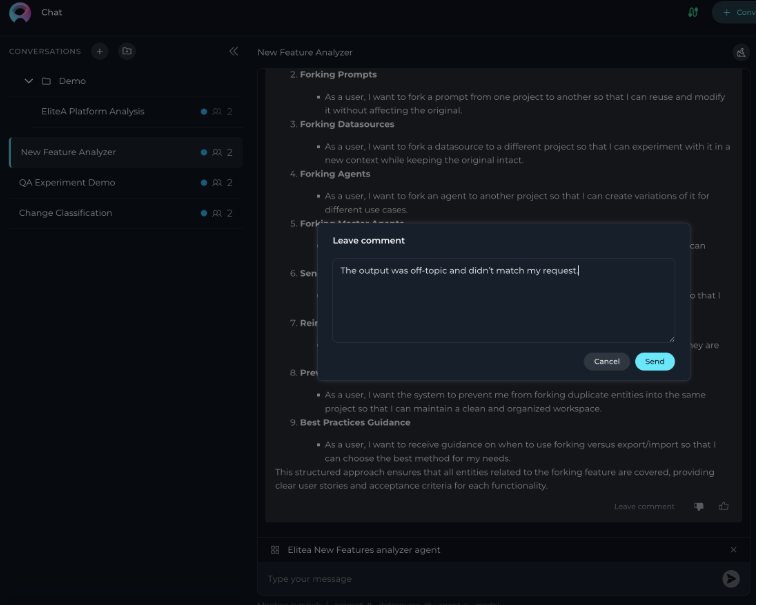
Task: Click the Leave comment link below response
Action: click(644, 507)
